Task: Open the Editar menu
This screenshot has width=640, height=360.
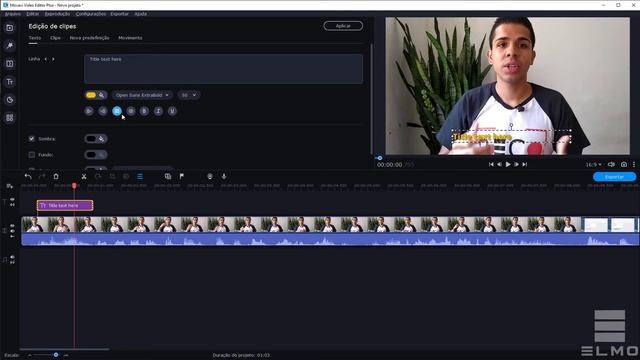Action: 33,14
